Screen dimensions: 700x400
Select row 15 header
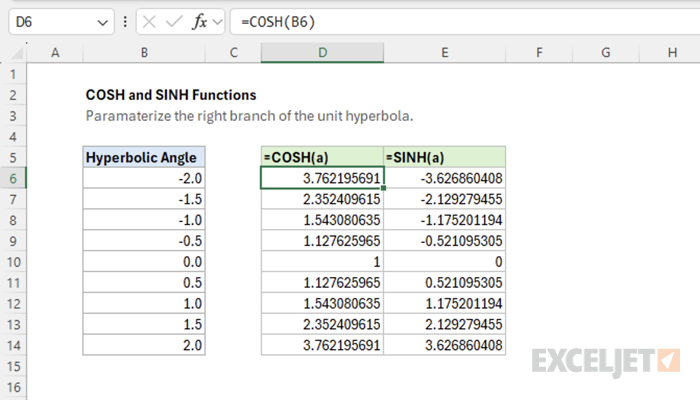[x=13, y=367]
